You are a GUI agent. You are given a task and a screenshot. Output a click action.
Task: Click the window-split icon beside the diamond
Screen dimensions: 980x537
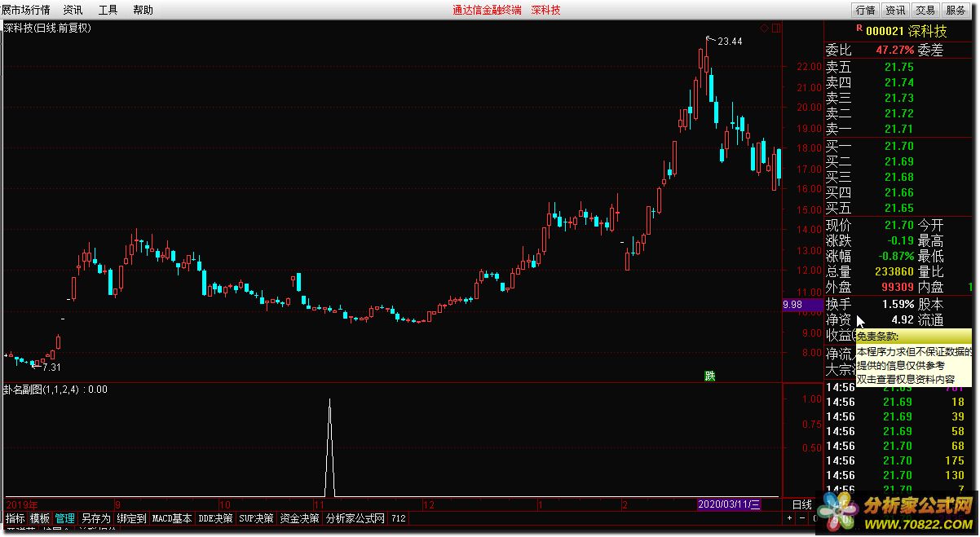[776, 28]
